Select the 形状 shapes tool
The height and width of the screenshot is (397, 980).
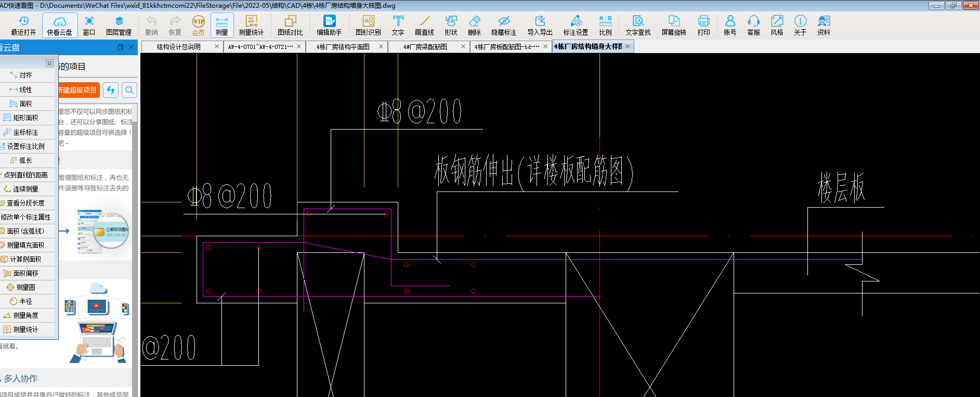[x=451, y=25]
